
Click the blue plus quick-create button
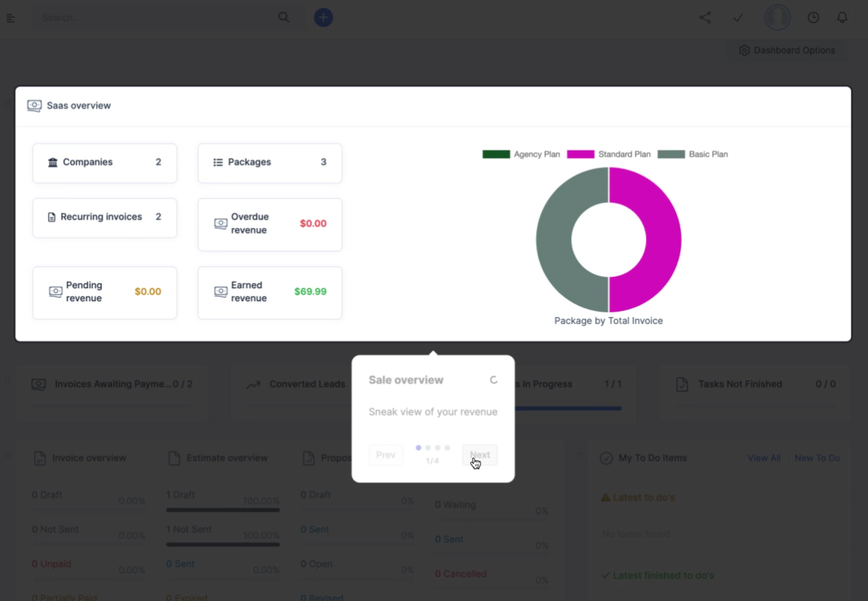click(x=323, y=17)
